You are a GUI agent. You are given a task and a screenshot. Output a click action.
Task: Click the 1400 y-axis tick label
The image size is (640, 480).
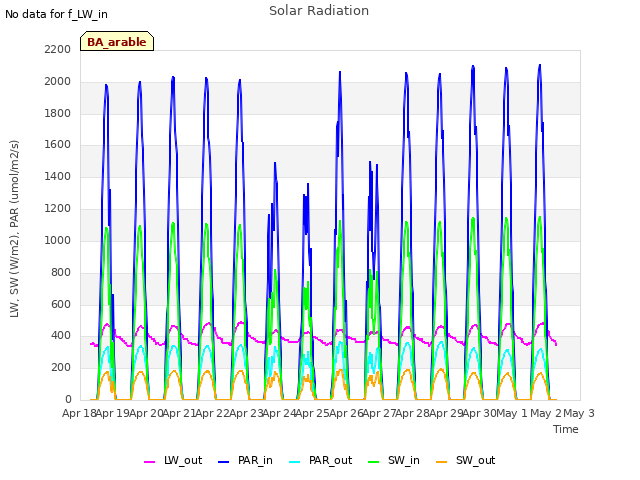click(x=58, y=177)
